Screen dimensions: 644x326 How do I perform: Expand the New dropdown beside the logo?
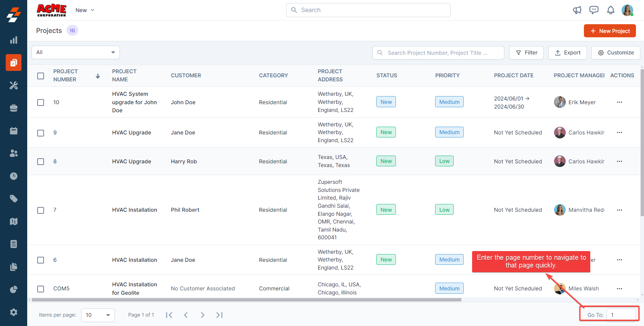85,10
